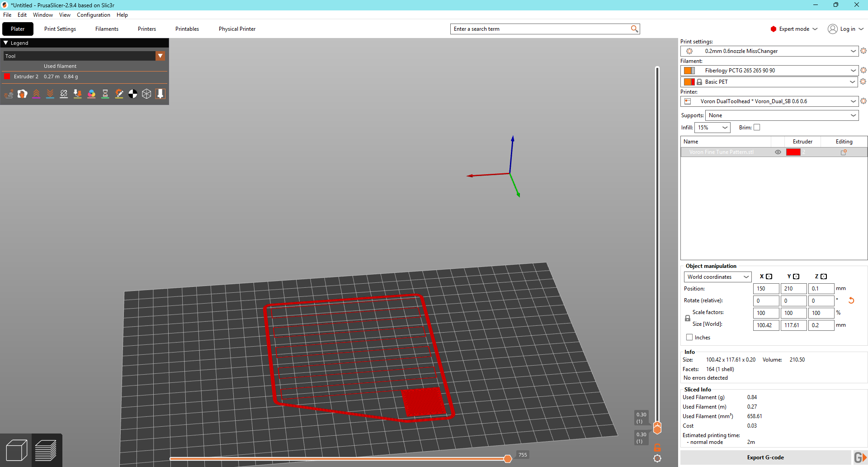Toggle the Color changes icon in legend

pos(91,94)
